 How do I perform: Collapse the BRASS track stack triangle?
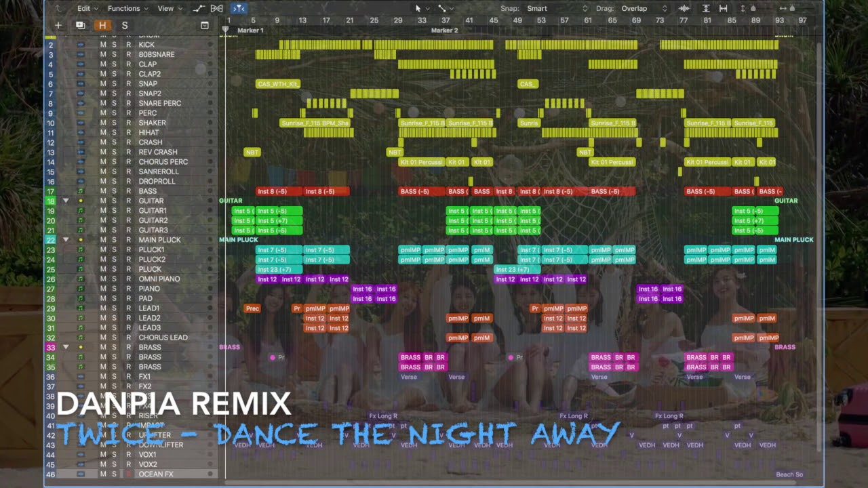(x=66, y=347)
